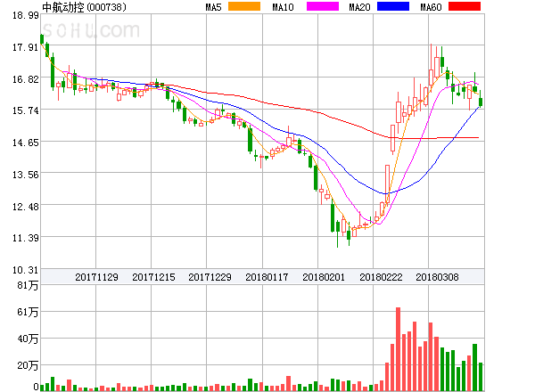Click the last green volume bar

pos(481,377)
